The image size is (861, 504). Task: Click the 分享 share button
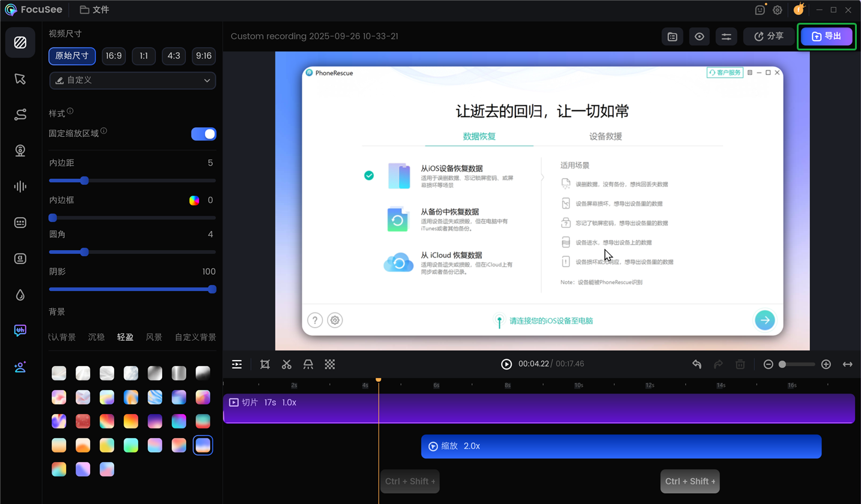[769, 37]
